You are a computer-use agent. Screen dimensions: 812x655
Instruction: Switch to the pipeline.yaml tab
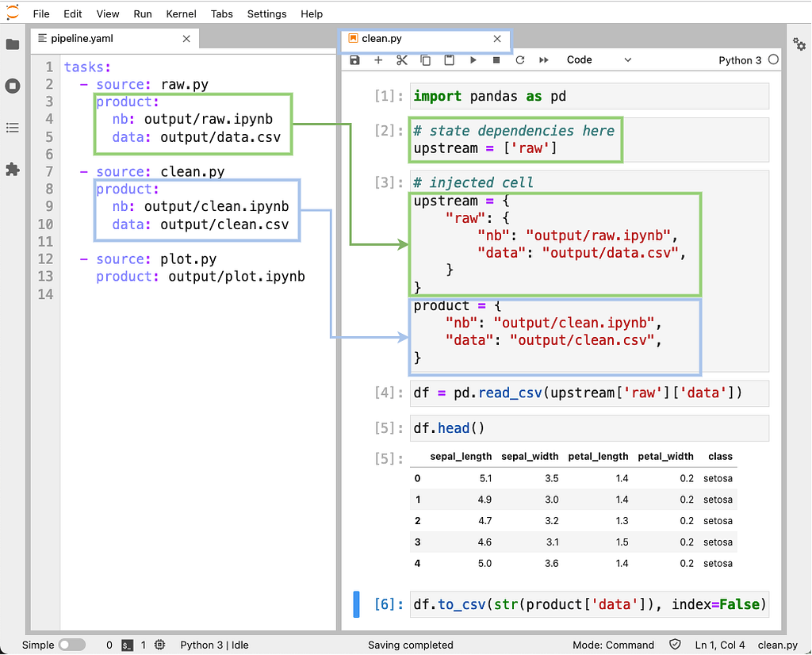click(114, 39)
